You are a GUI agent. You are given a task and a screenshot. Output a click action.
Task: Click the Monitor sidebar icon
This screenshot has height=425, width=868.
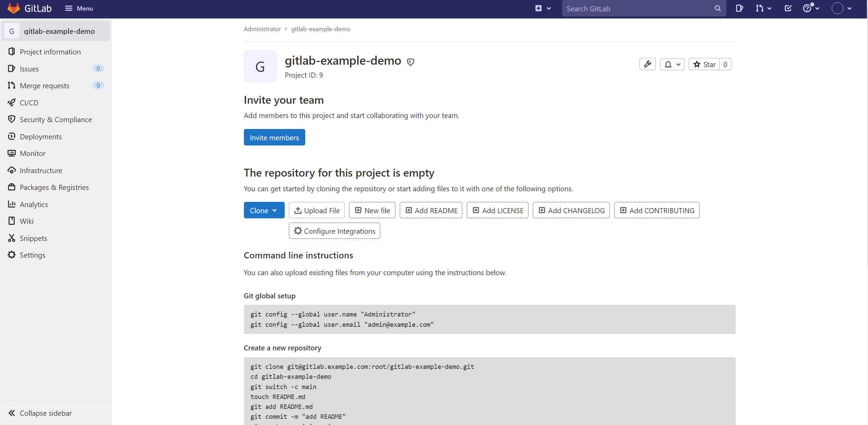(12, 153)
